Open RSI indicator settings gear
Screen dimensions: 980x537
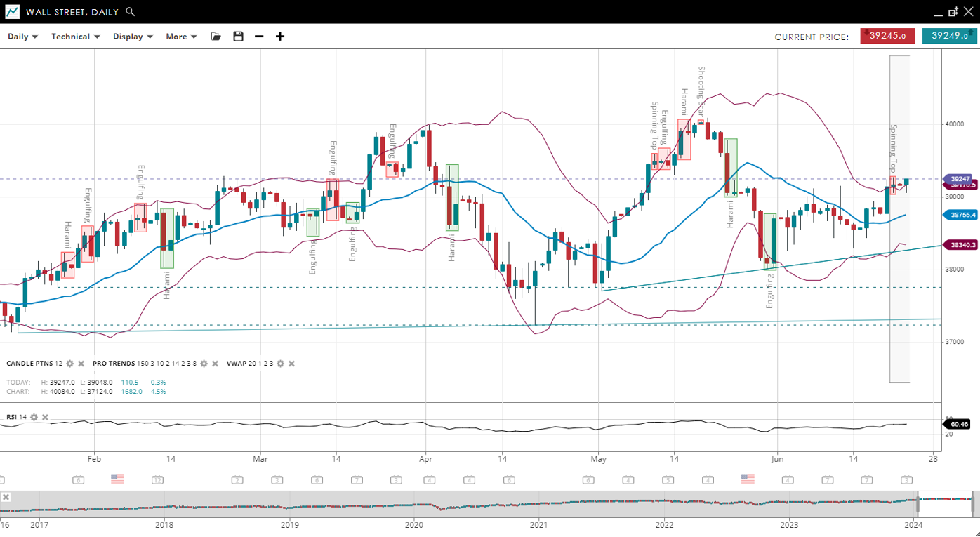pyautogui.click(x=34, y=417)
